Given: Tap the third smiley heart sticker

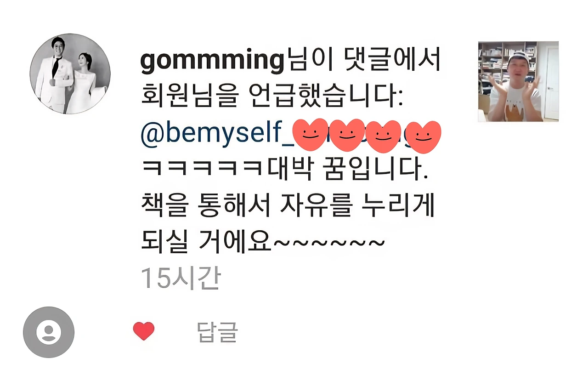Looking at the screenshot, I should (x=384, y=137).
